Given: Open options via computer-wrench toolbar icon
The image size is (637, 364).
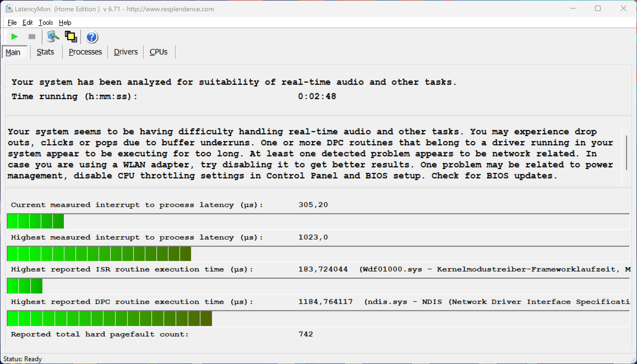Looking at the screenshot, I should pyautogui.click(x=53, y=36).
